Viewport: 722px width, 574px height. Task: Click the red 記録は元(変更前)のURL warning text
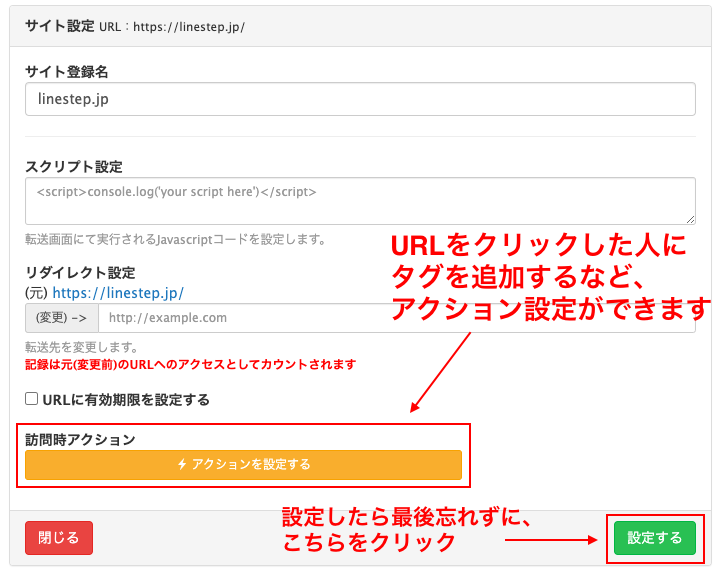[191, 365]
